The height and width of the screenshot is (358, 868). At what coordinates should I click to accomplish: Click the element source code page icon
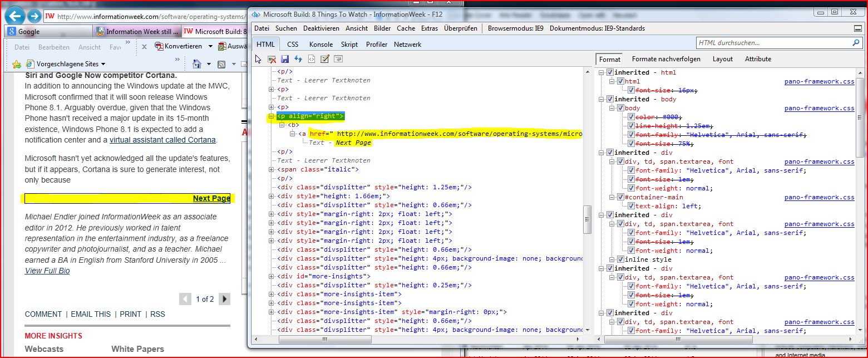pos(312,59)
